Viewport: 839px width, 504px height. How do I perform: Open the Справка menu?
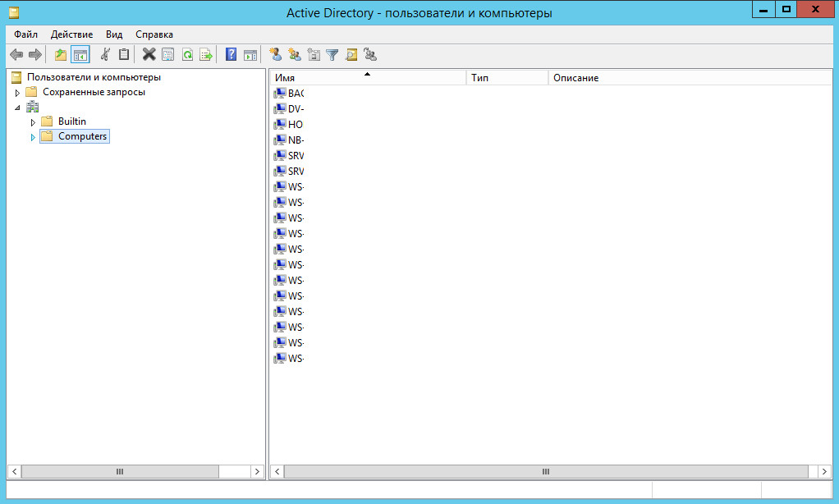pos(154,34)
